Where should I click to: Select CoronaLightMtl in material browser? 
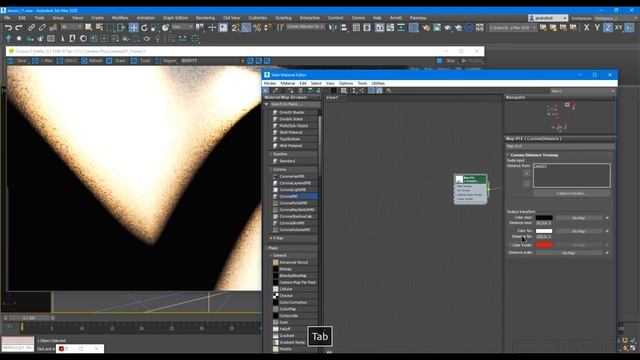point(295,190)
